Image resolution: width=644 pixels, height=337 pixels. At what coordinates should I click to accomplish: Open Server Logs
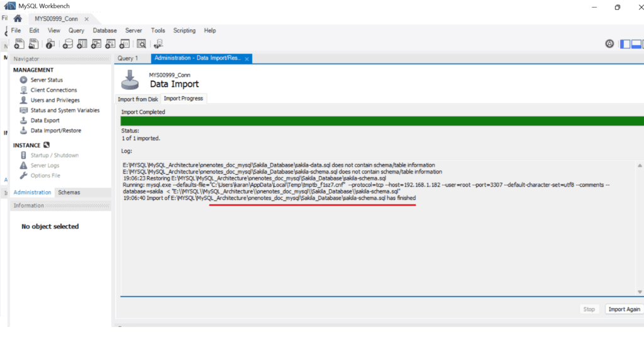[45, 165]
